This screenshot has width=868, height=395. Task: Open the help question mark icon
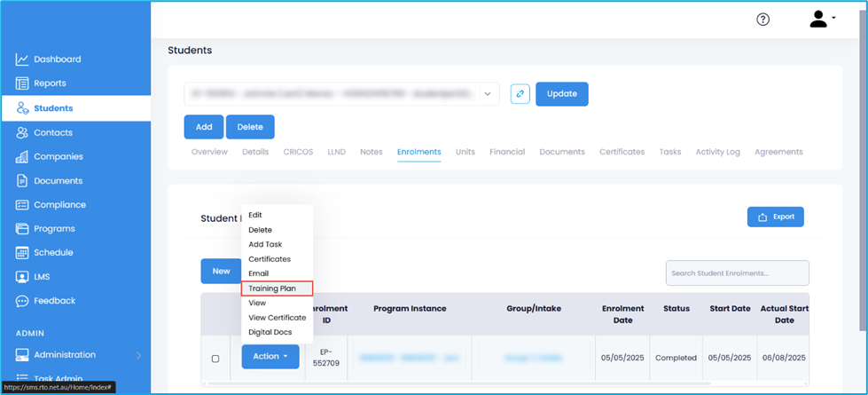(762, 20)
